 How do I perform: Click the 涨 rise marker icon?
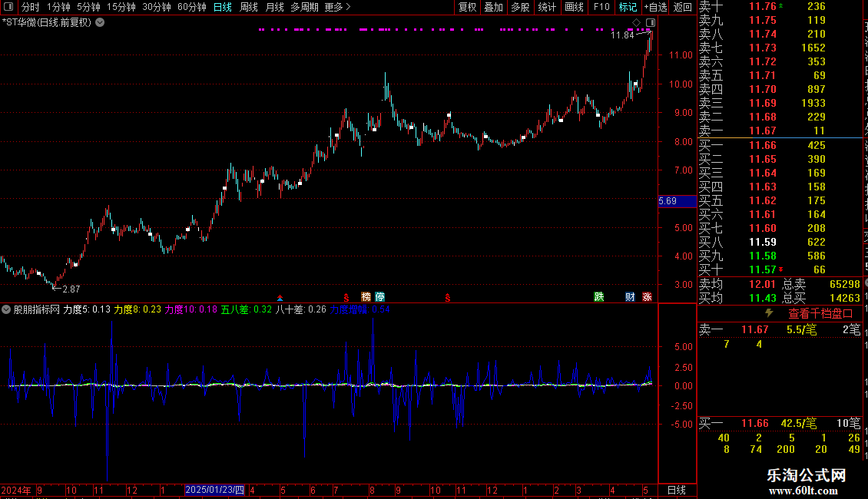click(x=647, y=297)
